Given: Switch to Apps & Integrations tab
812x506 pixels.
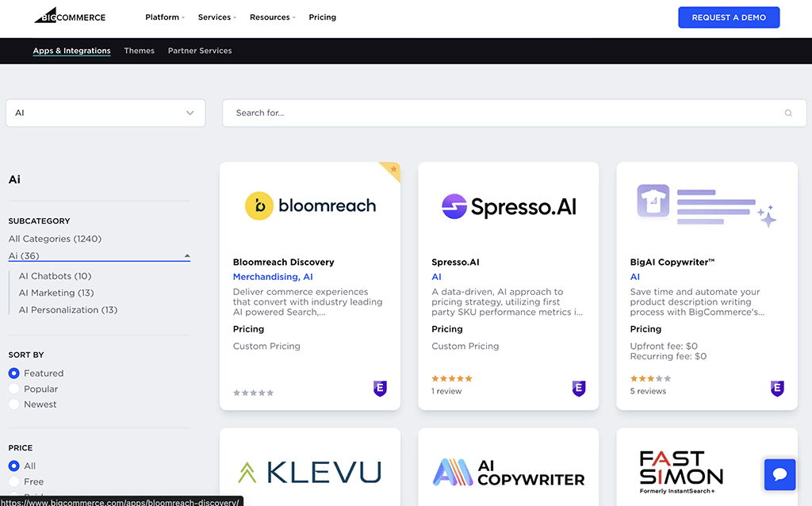Looking at the screenshot, I should [x=71, y=51].
